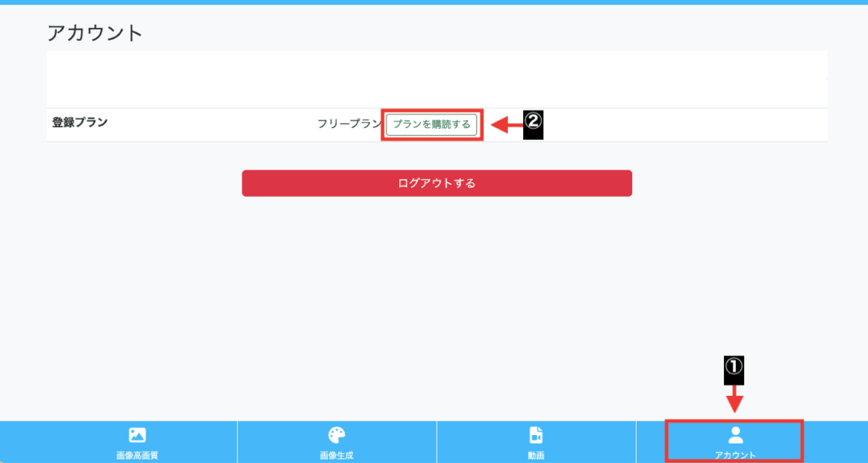This screenshot has width=868, height=463.
Task: Click the アカウント page heading
Action: (x=95, y=33)
